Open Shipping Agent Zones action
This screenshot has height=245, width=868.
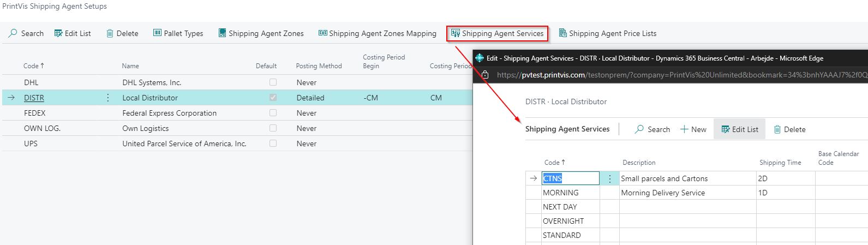tap(261, 33)
